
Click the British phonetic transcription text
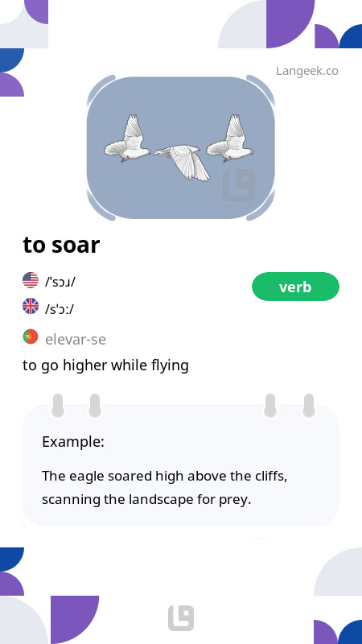pyautogui.click(x=60, y=309)
